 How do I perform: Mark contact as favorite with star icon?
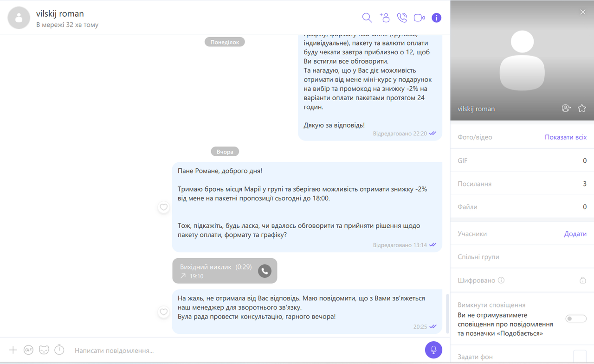582,108
